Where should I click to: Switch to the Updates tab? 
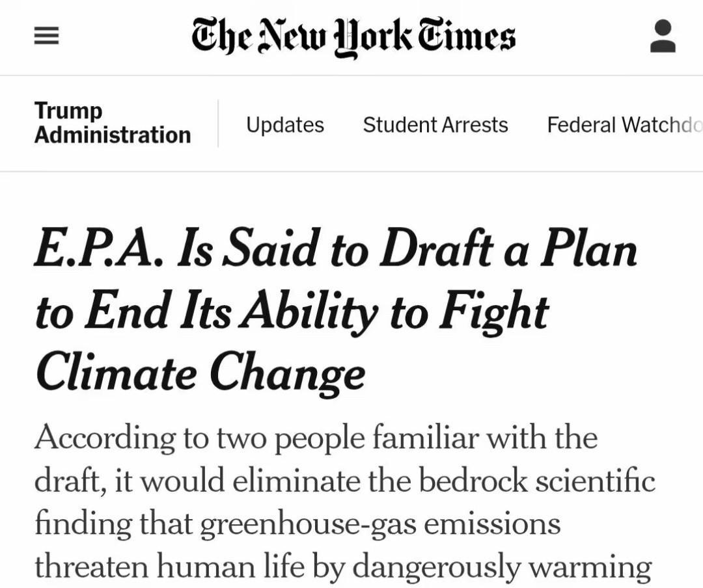pos(284,124)
